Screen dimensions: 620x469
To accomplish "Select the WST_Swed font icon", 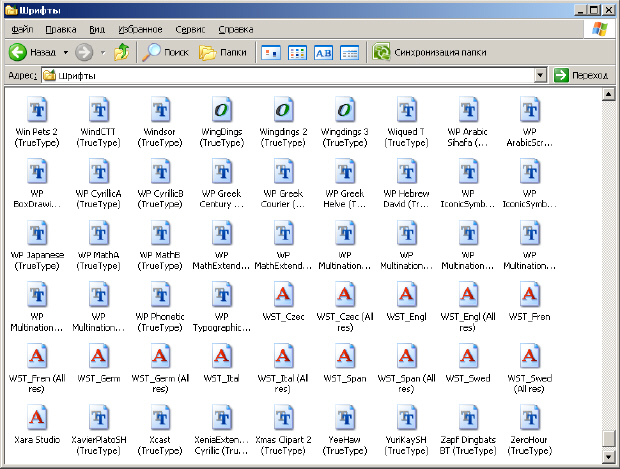I will click(x=468, y=356).
